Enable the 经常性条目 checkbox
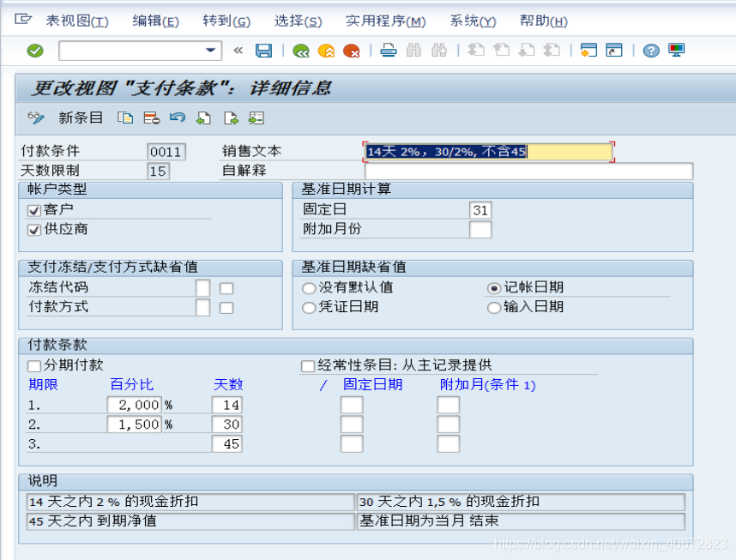Image resolution: width=736 pixels, height=560 pixels. tap(308, 366)
